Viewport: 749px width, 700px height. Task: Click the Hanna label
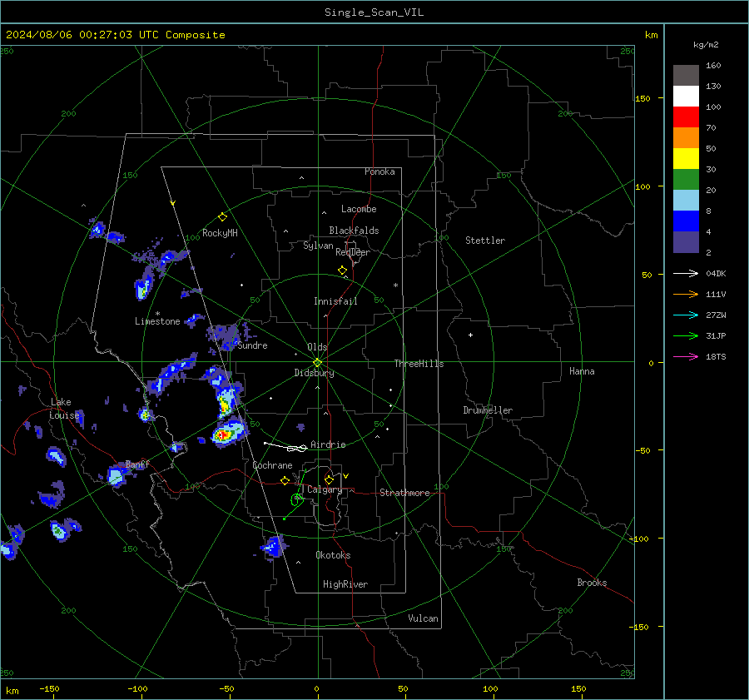click(x=582, y=371)
